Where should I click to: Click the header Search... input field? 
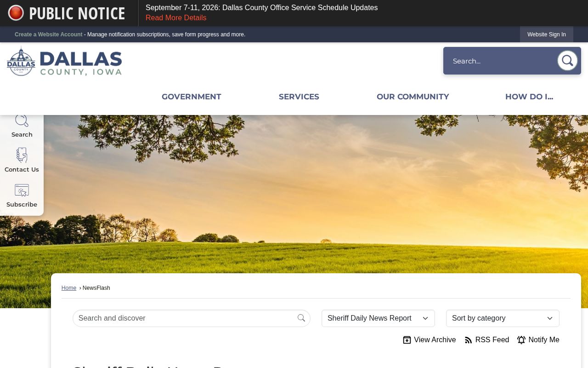tap(501, 61)
